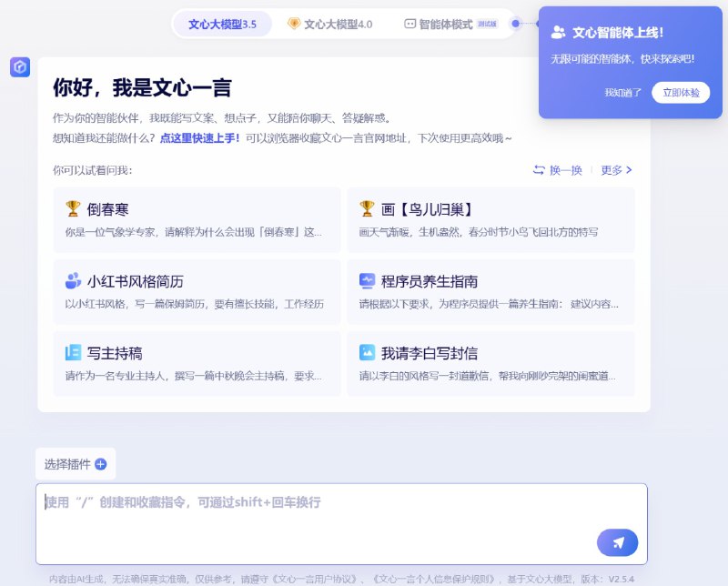The height and width of the screenshot is (586, 728).
Task: Open plugin picker via the plus icon
Action: pyautogui.click(x=103, y=464)
